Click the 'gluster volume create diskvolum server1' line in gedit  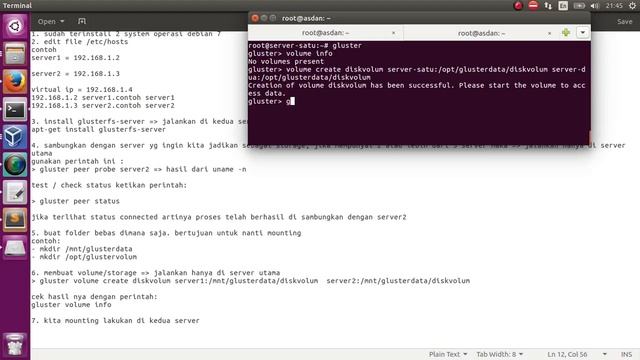pos(251,280)
